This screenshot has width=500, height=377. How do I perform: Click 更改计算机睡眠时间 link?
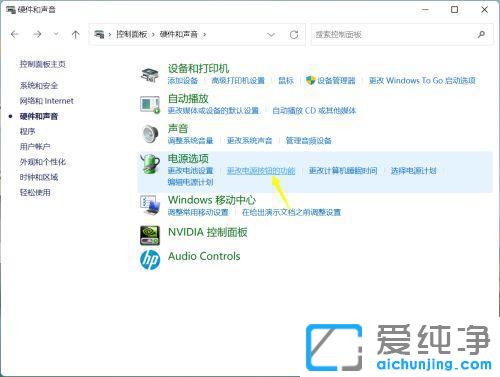click(343, 171)
